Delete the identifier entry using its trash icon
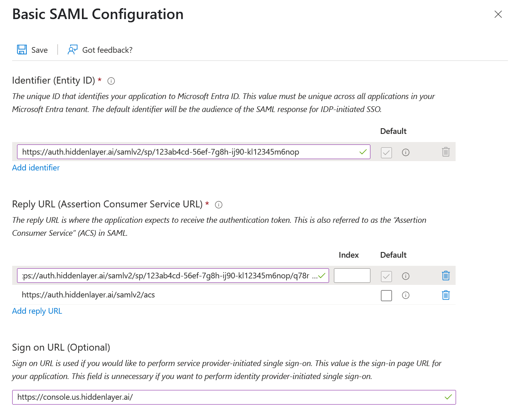Image resolution: width=512 pixels, height=420 pixels. pos(445,152)
